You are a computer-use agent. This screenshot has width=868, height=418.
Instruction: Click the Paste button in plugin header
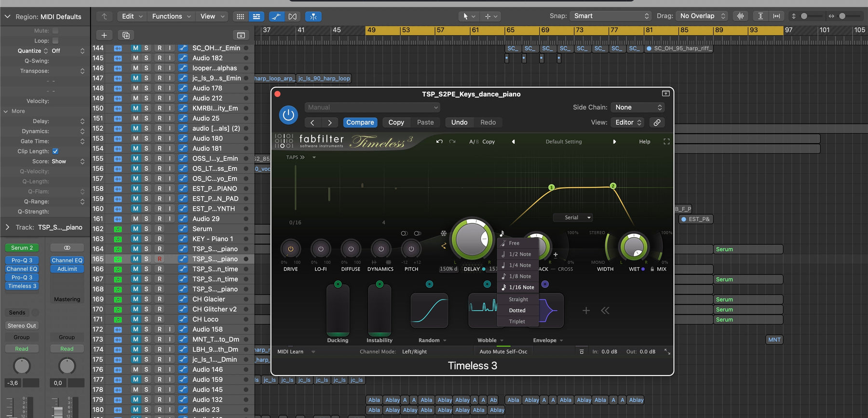coord(425,122)
